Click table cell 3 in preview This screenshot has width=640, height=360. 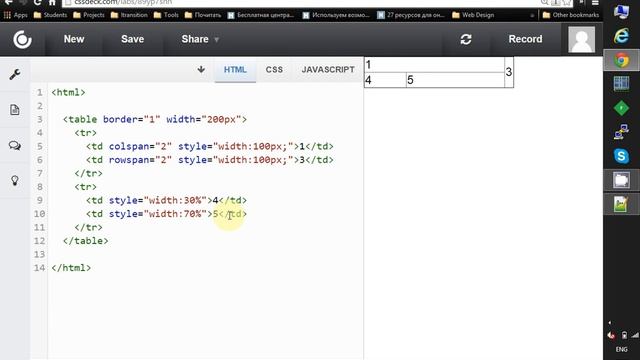pos(509,72)
